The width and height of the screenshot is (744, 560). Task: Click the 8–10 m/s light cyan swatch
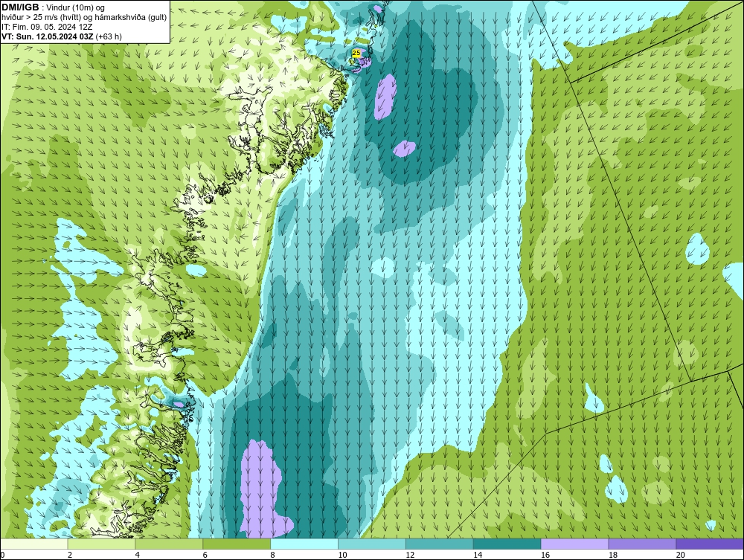pyautogui.click(x=304, y=544)
